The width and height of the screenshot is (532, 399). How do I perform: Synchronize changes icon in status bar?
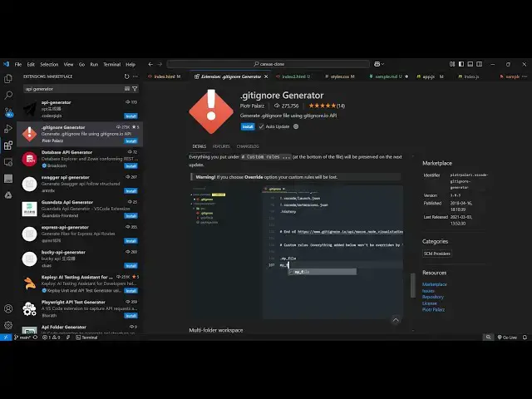tap(35, 337)
